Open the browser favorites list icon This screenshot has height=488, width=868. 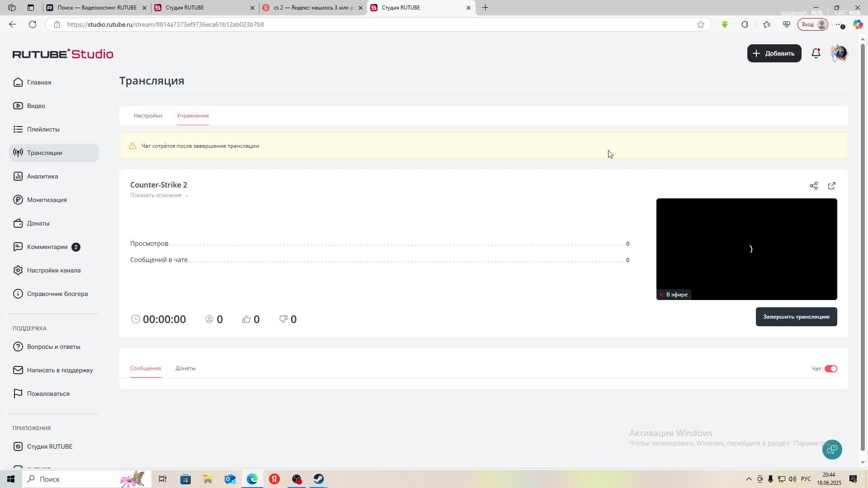click(766, 24)
